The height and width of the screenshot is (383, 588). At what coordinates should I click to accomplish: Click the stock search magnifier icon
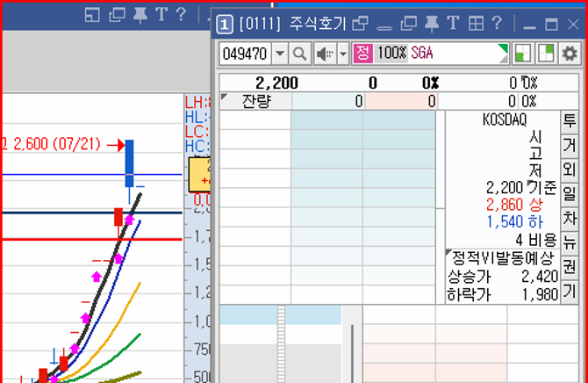coord(299,54)
